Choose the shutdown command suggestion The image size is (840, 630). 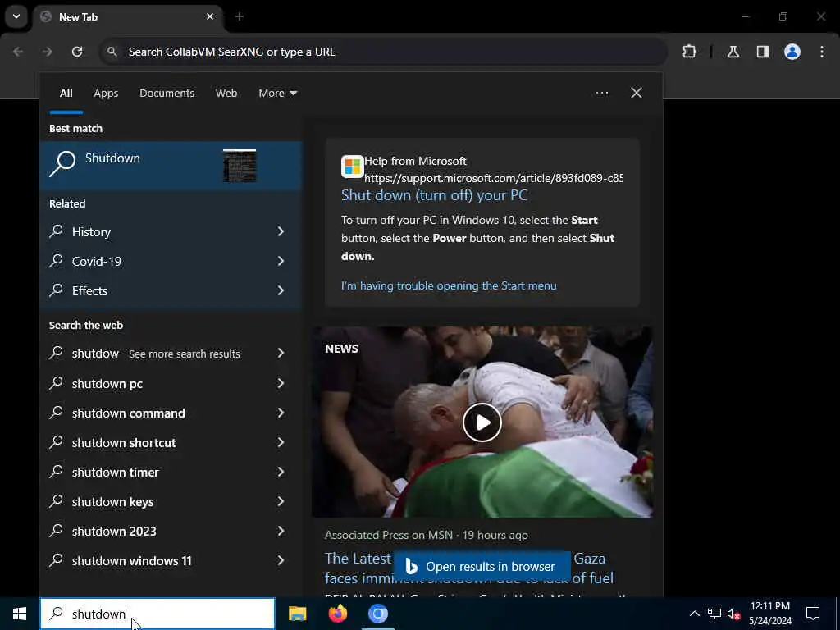[128, 413]
